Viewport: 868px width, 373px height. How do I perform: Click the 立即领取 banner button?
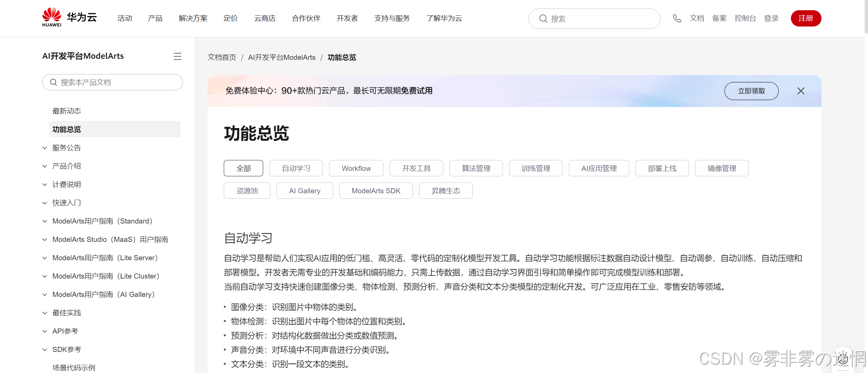click(x=751, y=91)
